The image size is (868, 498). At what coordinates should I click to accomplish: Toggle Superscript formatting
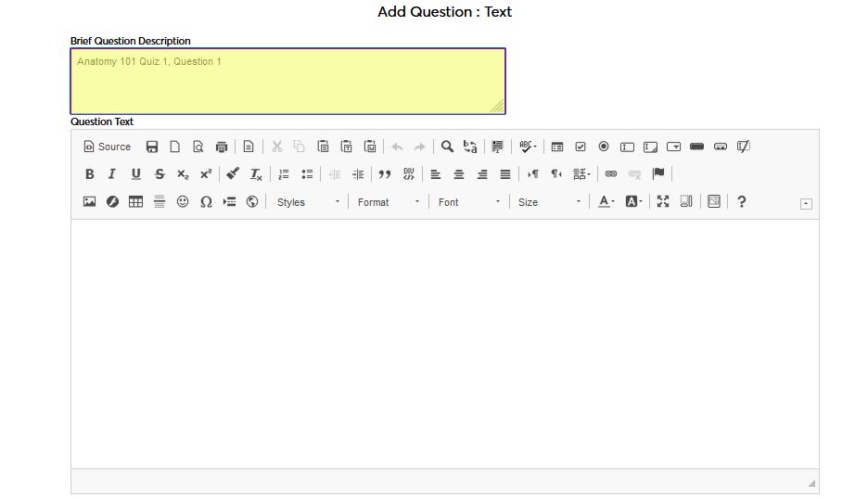pos(206,174)
